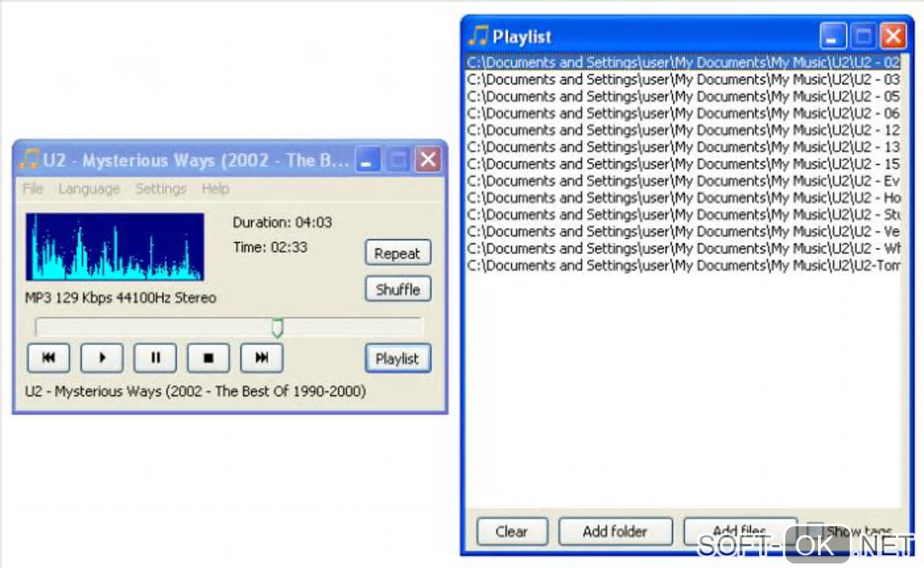Viewport: 924px width, 568px height.
Task: Close the U2 - Mysterious Ways player window
Action: pos(428,159)
